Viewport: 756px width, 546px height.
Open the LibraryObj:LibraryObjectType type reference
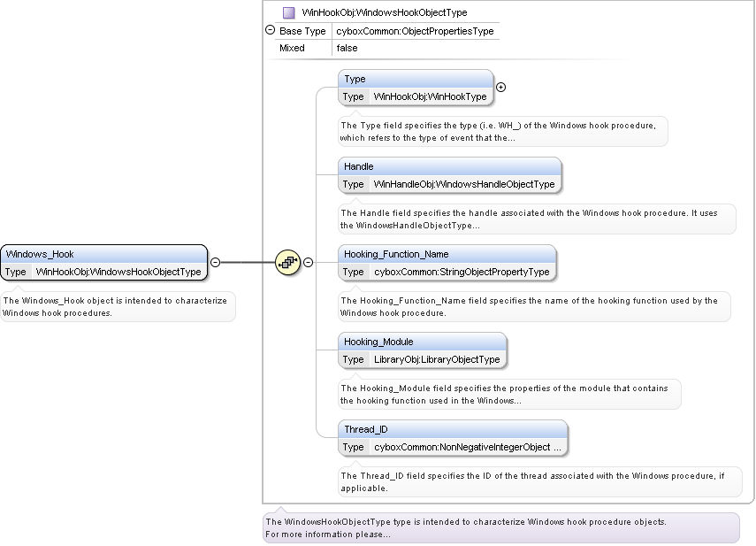click(x=437, y=360)
